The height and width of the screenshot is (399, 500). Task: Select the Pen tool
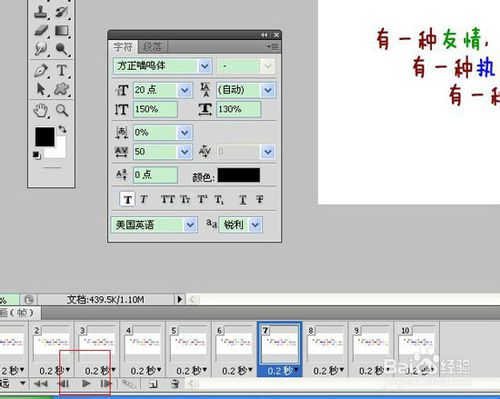41,71
